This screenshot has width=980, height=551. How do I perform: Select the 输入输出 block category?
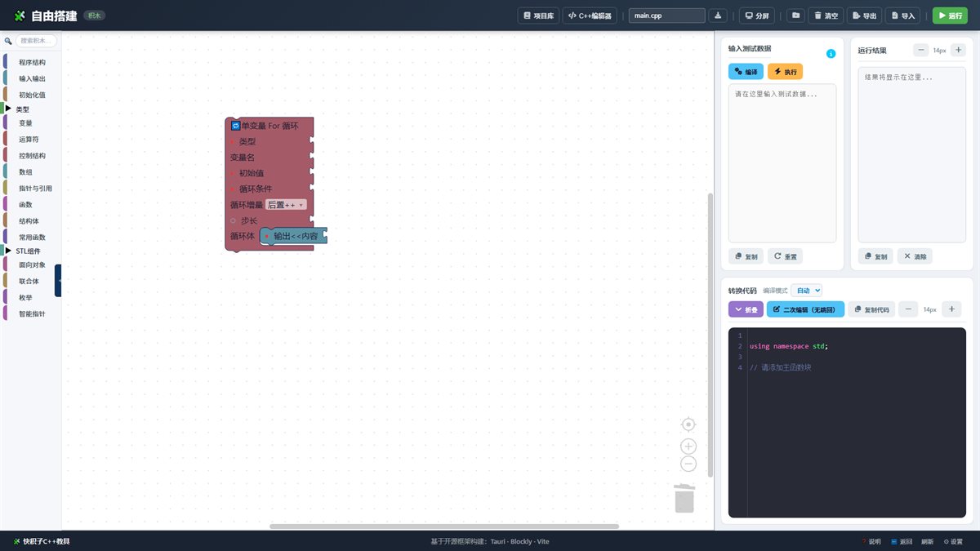tap(32, 78)
